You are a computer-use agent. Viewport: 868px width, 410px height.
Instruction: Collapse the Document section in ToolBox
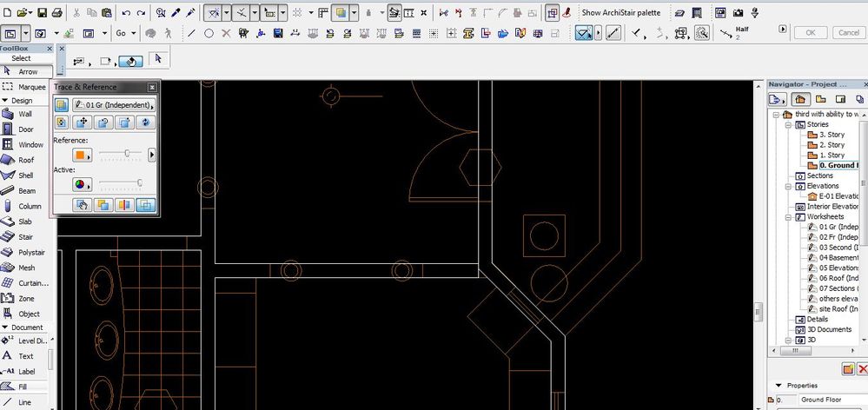(5, 327)
